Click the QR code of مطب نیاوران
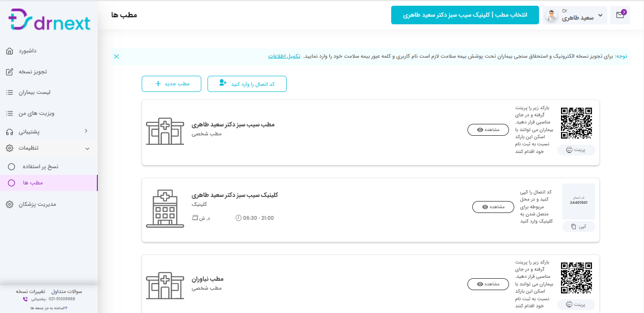The image size is (644, 313). 576,278
